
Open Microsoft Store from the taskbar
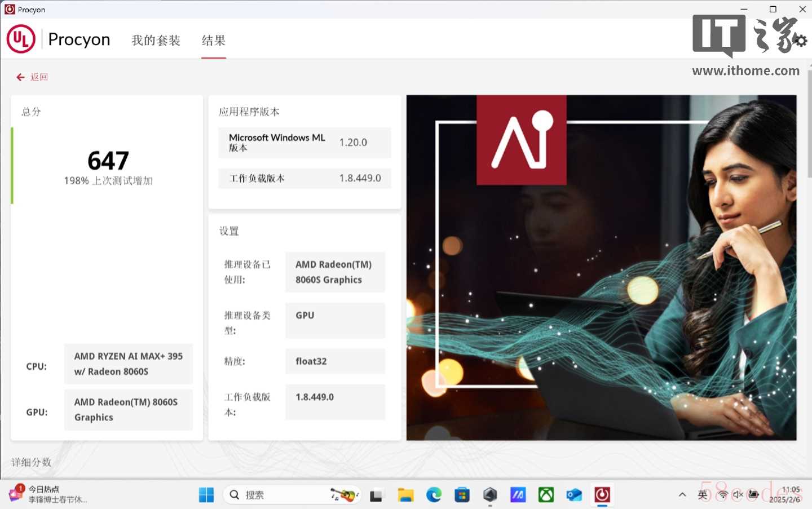pyautogui.click(x=462, y=495)
